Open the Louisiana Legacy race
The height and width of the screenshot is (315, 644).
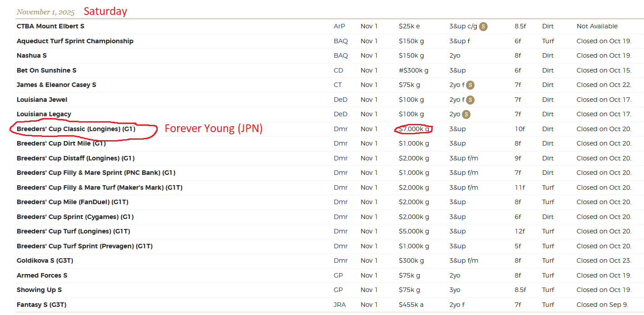click(44, 114)
